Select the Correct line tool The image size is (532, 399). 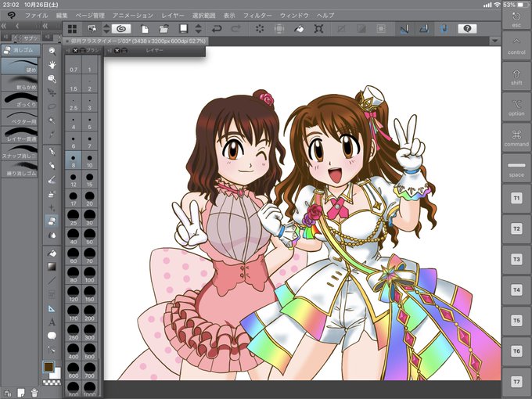[x=52, y=350]
